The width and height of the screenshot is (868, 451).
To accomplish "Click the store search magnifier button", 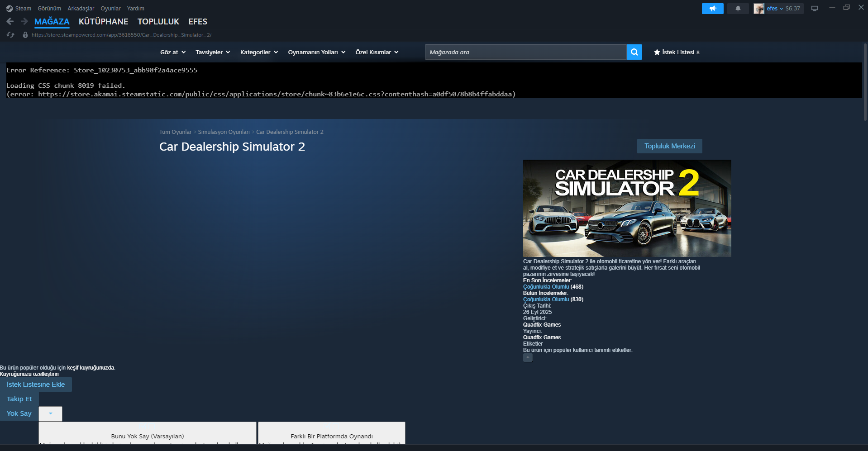I will 634,52.
